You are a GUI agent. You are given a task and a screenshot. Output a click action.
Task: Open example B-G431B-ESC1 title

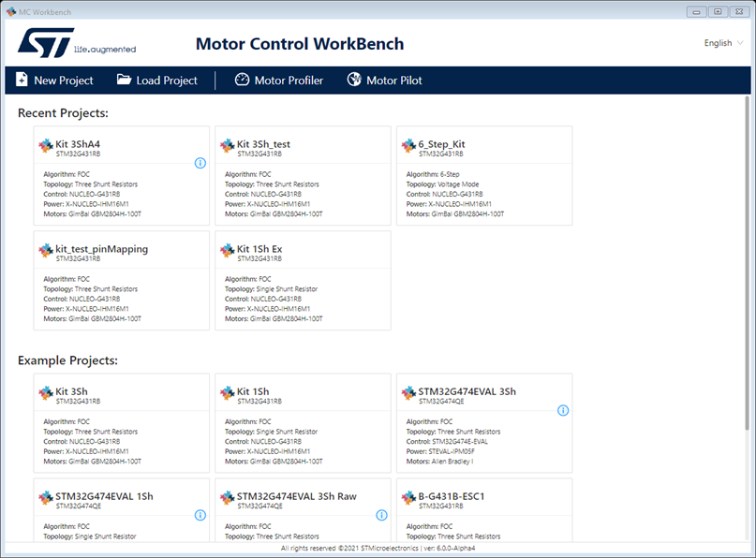point(452,496)
